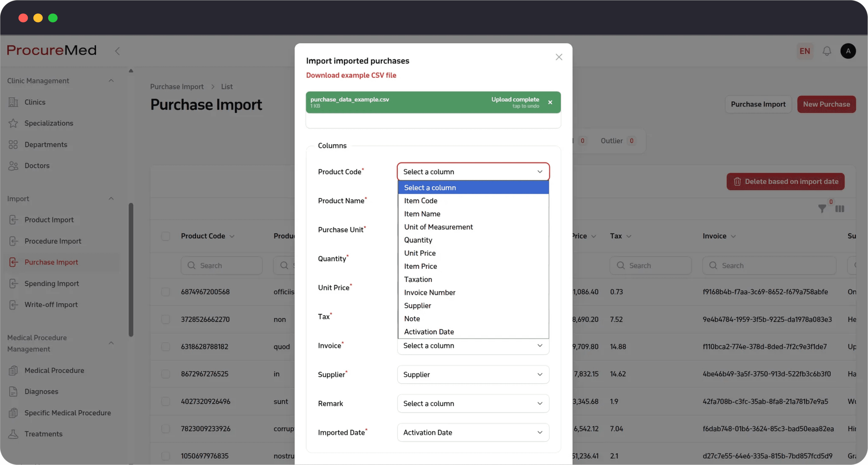Click Download example CSV file link
This screenshot has width=868, height=465.
[351, 75]
